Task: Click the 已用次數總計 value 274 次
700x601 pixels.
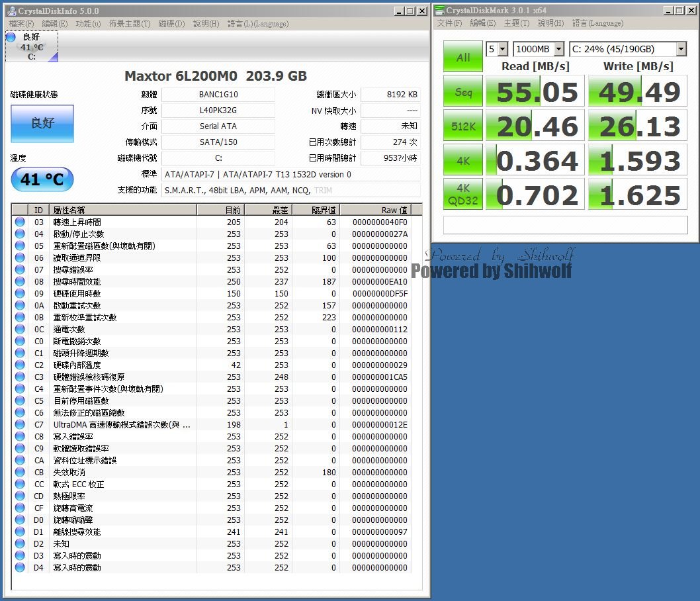Action: pyautogui.click(x=390, y=142)
